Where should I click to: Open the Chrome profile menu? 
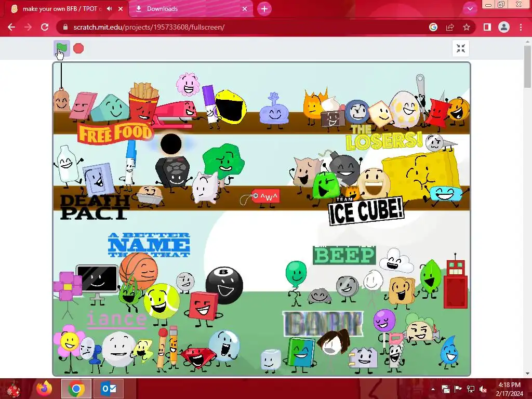coord(504,27)
